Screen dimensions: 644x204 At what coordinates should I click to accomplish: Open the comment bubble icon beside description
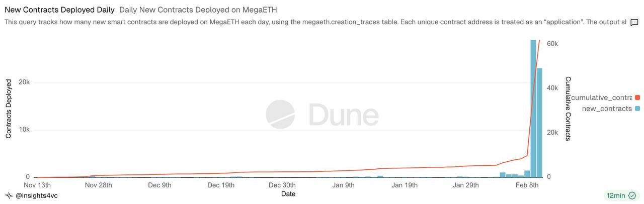(x=634, y=23)
